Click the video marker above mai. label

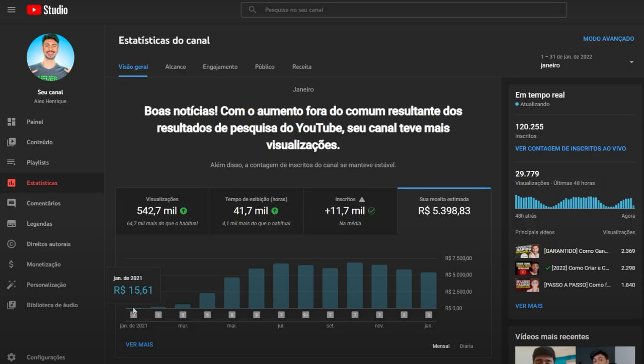[232, 315]
